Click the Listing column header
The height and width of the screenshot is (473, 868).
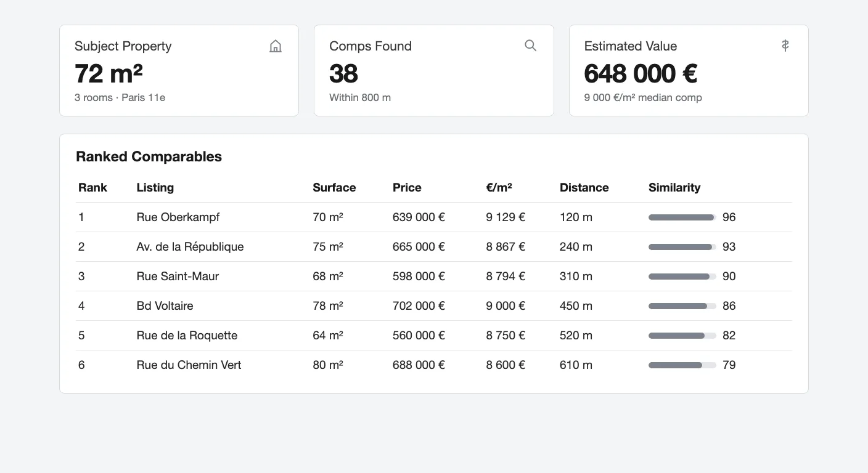tap(155, 188)
